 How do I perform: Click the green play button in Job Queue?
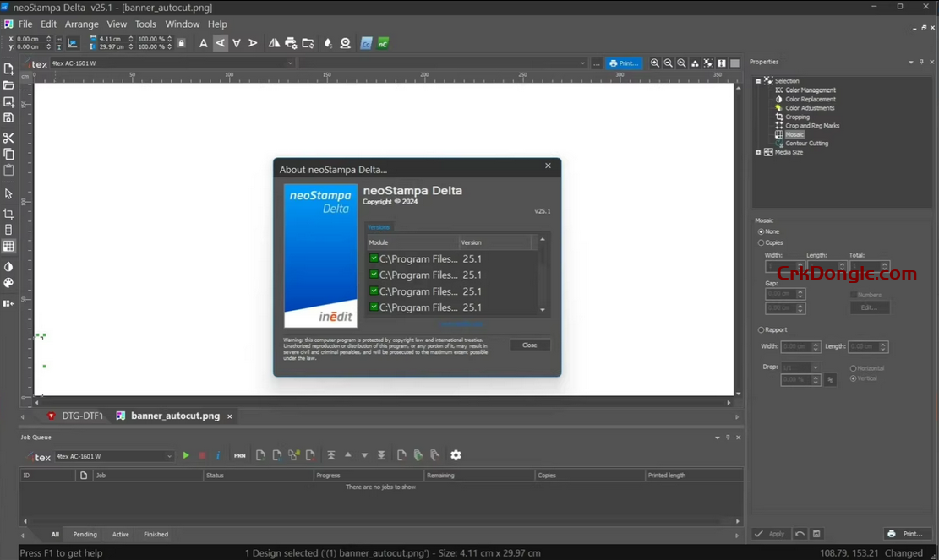(186, 455)
